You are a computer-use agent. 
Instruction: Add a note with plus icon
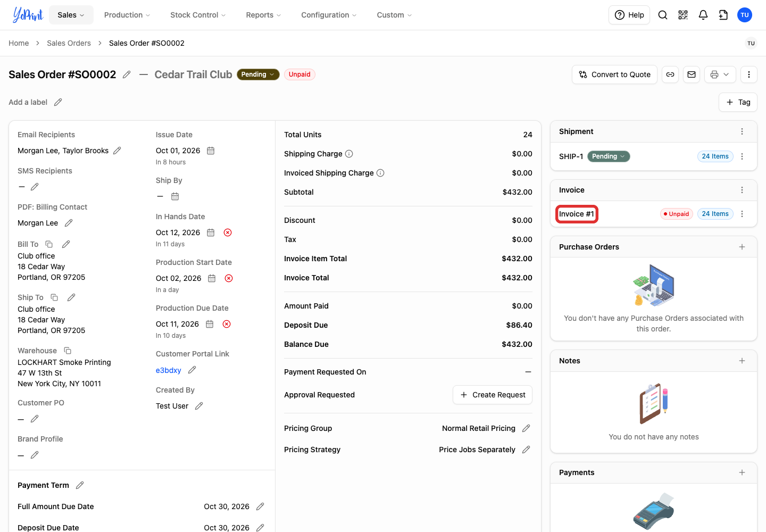click(742, 361)
